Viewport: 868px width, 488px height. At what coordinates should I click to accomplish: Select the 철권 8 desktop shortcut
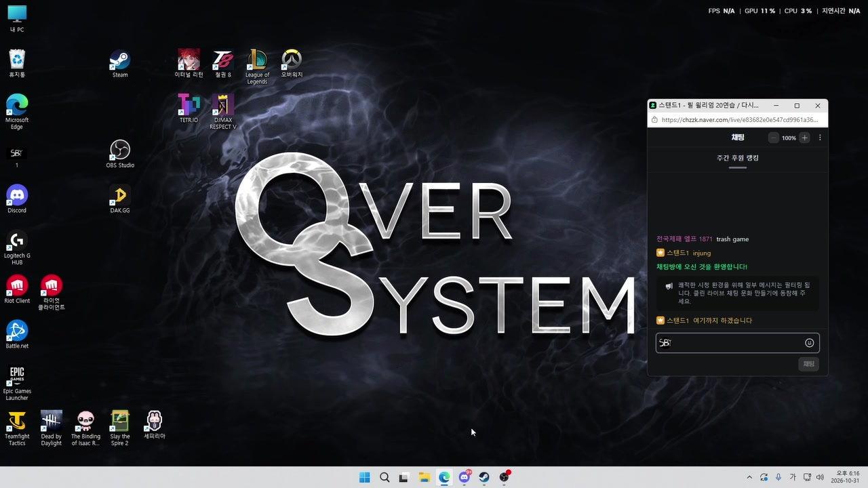pyautogui.click(x=223, y=64)
